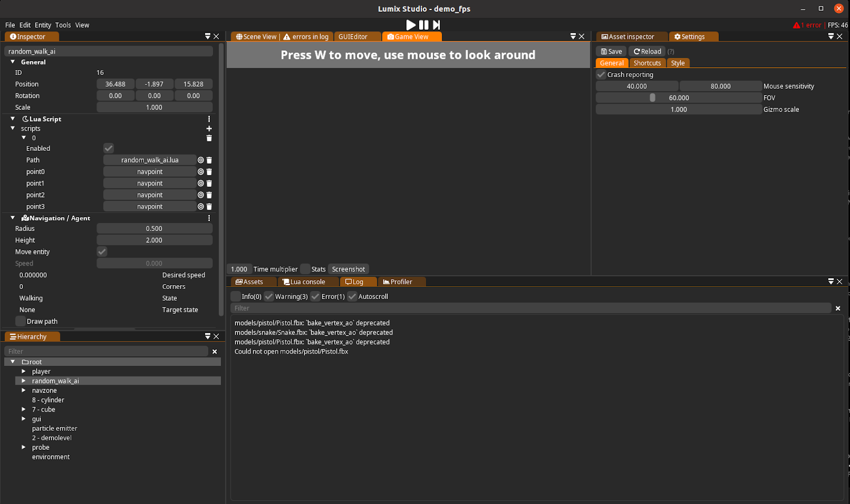The width and height of the screenshot is (850, 504).
Task: Click the red error warning indicator
Action: click(807, 25)
